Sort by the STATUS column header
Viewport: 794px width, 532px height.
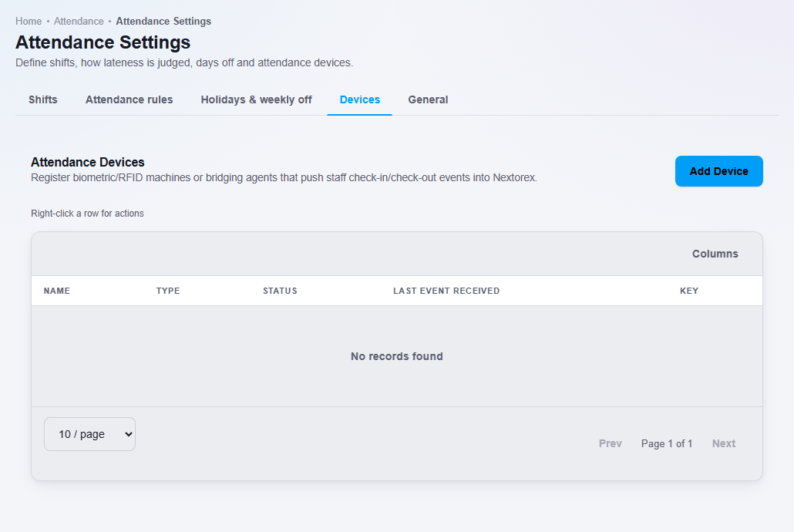[x=280, y=291]
